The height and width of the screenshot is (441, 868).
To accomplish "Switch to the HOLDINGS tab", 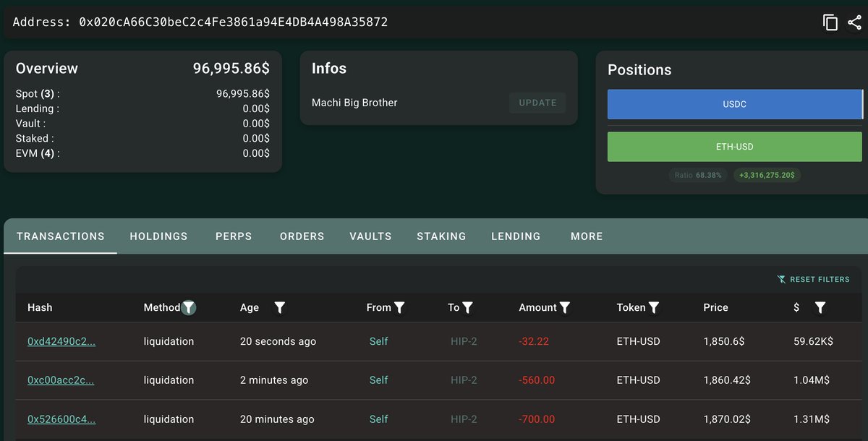I will (158, 236).
